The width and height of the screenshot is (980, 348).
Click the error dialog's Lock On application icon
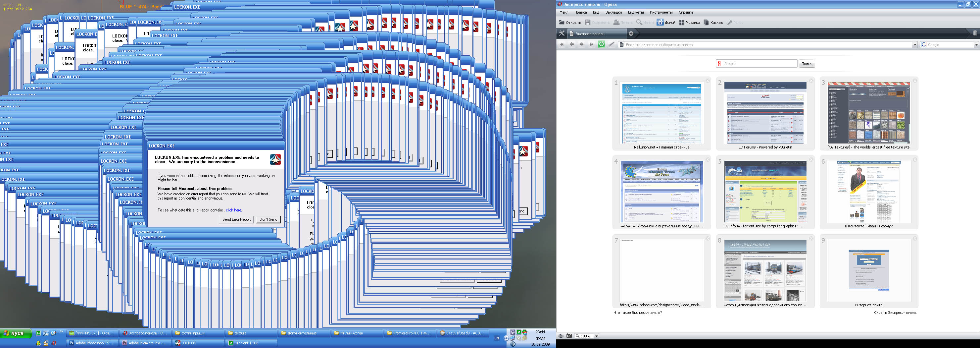coord(275,159)
